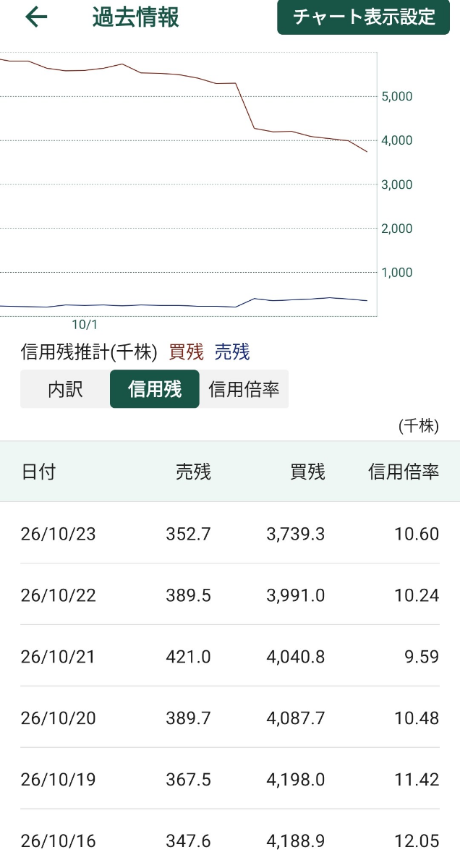Screen dimensions: 460x868
Task: Click the 10.60 ratio value
Action: 417,534
